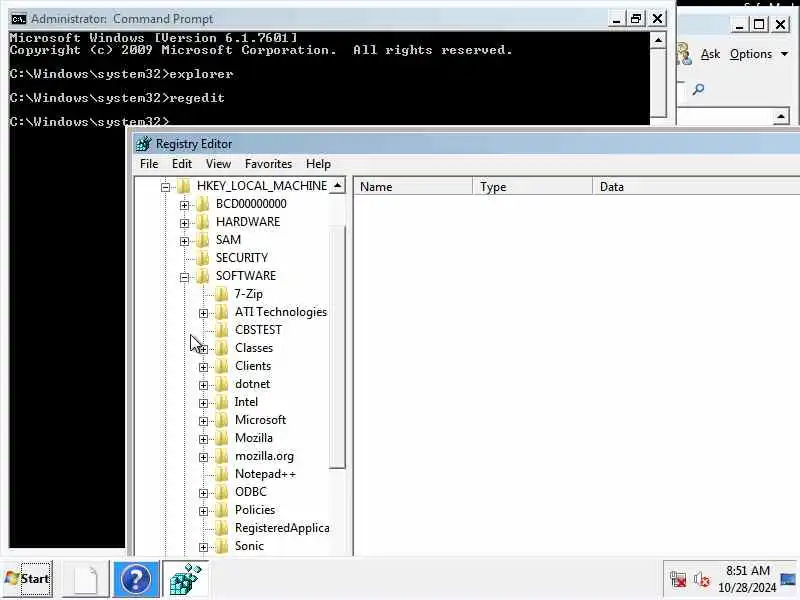
Task: Click the registry tree vertical scrollbar thumb
Action: 337,347
